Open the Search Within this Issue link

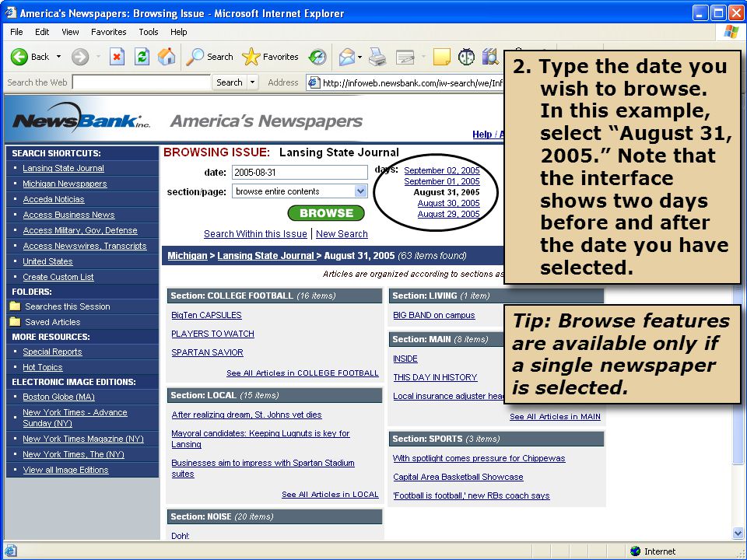(255, 234)
